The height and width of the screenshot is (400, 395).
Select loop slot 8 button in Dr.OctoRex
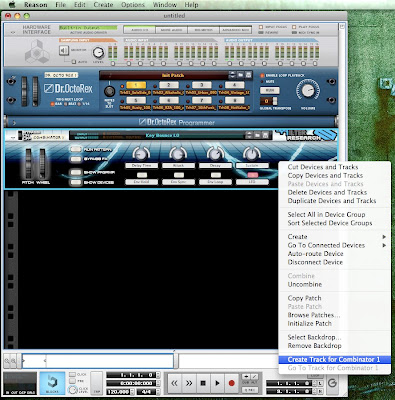point(234,100)
